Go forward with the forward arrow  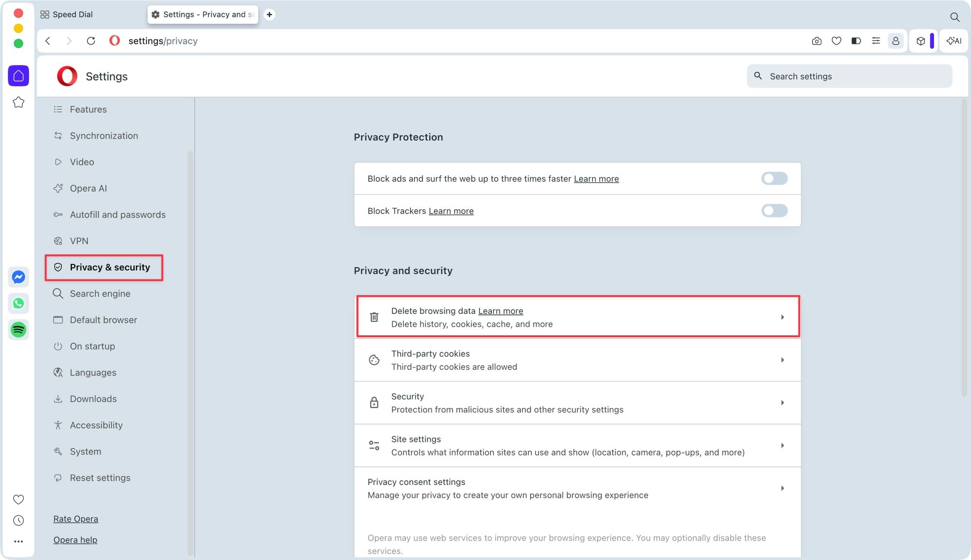coord(68,41)
